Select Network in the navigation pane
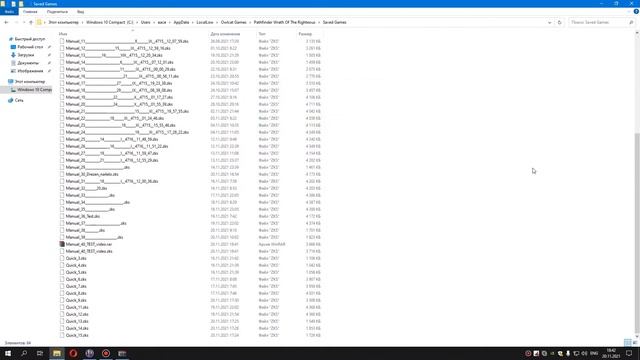 pos(19,100)
